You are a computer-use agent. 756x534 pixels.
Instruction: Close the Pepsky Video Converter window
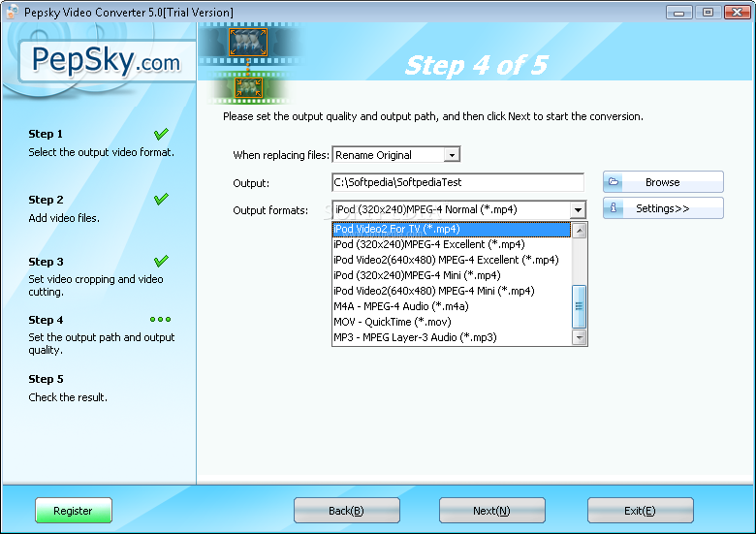point(738,12)
